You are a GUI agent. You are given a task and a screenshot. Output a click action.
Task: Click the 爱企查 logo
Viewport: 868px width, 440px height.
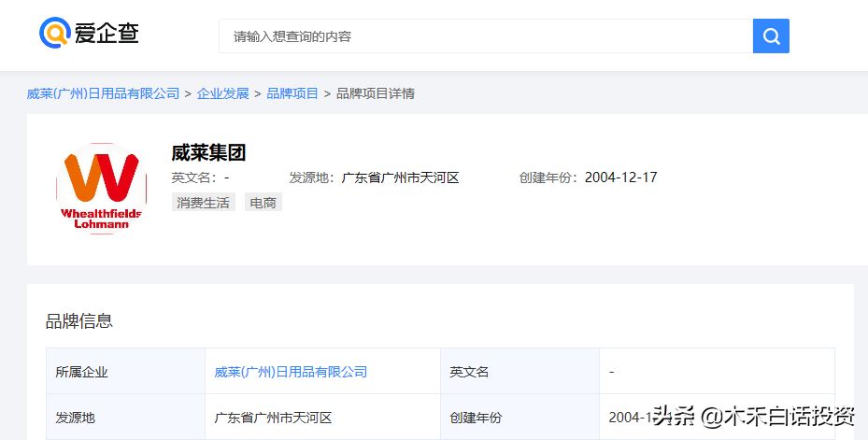coord(89,33)
